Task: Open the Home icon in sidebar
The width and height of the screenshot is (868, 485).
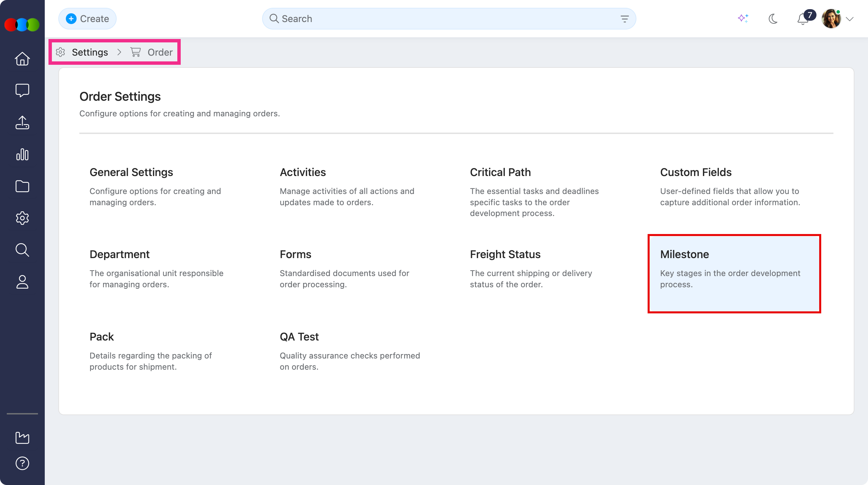Action: 22,59
